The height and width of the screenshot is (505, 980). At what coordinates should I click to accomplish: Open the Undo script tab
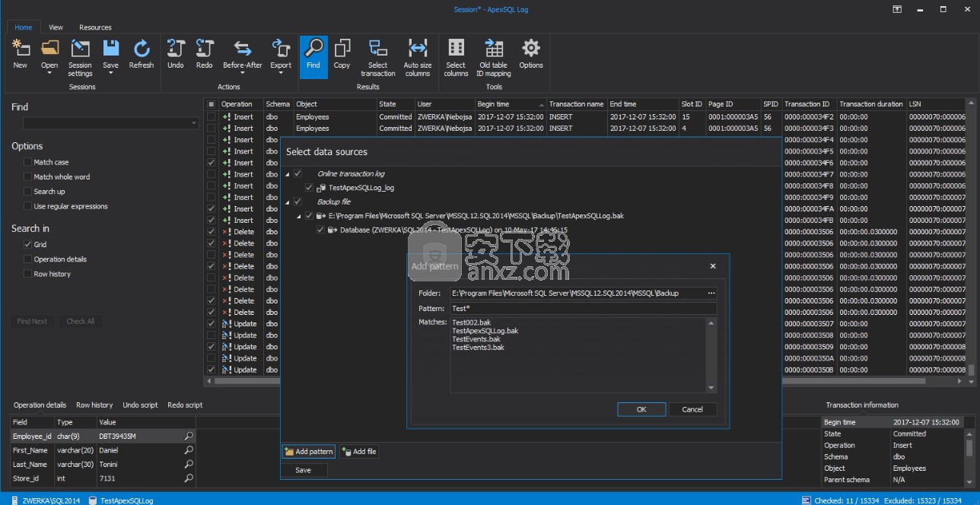click(x=141, y=405)
